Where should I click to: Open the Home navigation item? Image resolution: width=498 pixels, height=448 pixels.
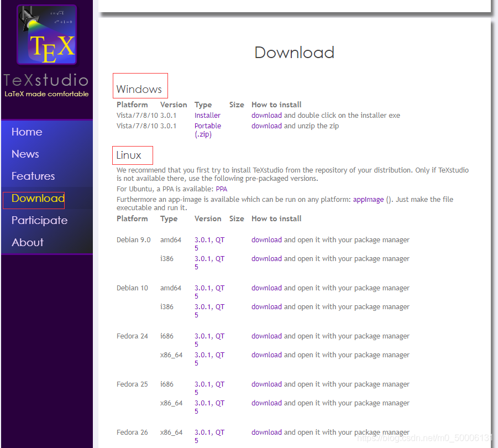pos(27,132)
